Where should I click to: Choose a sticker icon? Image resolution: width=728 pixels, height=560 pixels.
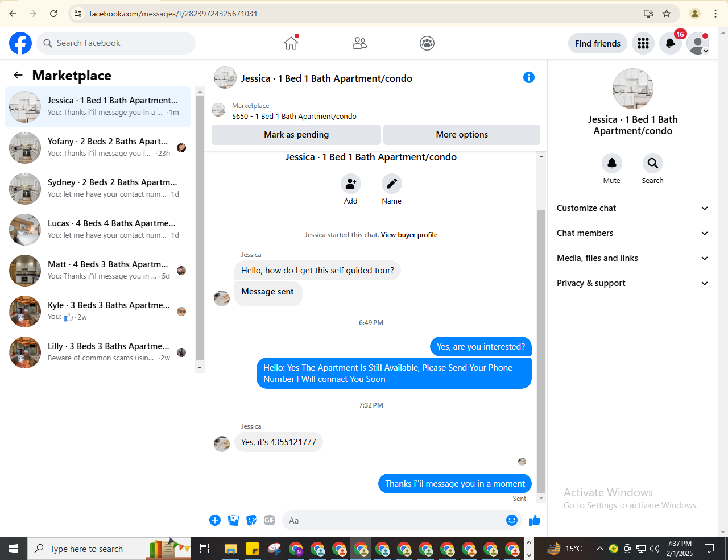coord(251,520)
